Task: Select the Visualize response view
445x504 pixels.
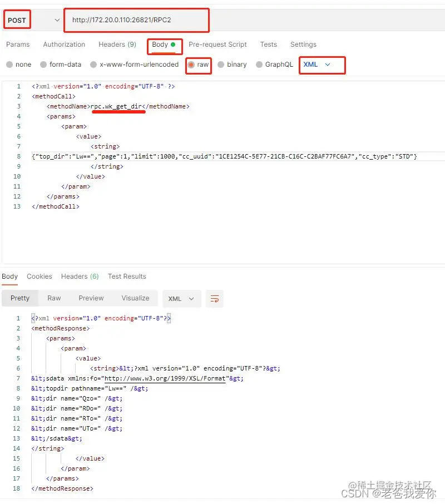Action: pos(135,298)
